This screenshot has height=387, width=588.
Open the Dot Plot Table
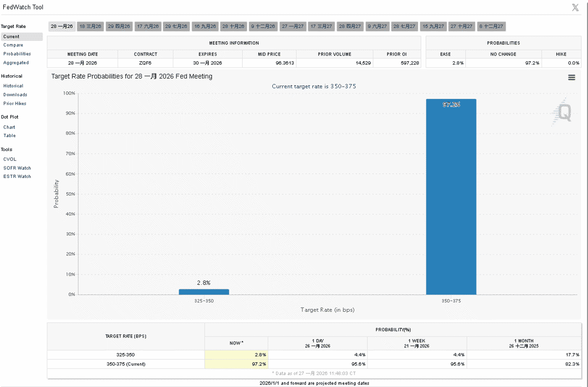tap(9, 135)
